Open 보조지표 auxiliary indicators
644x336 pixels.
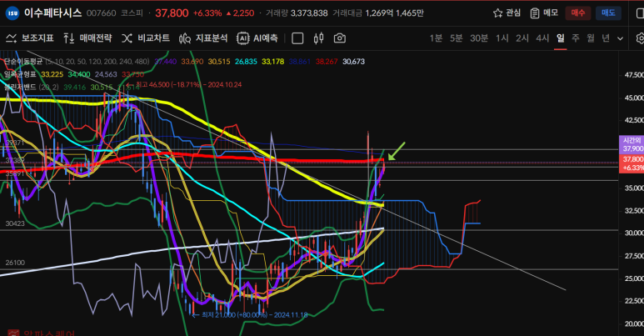point(30,38)
